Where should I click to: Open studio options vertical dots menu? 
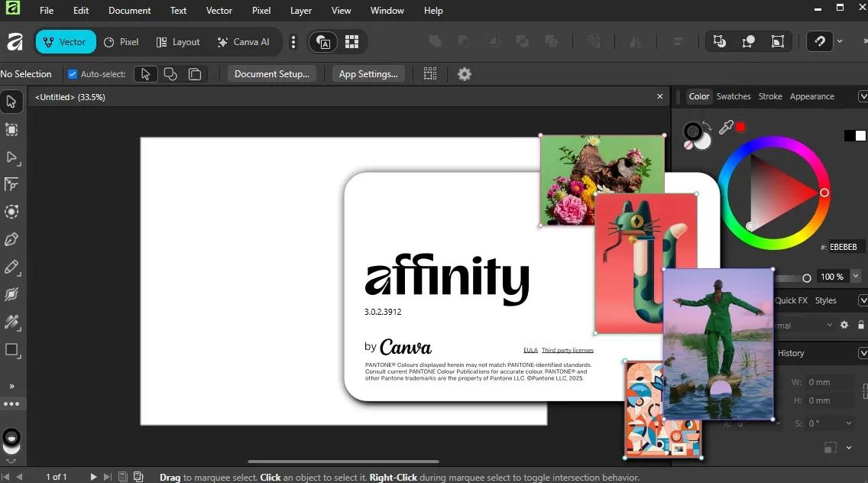coord(293,42)
